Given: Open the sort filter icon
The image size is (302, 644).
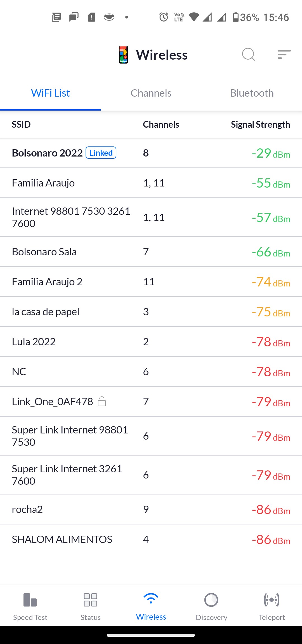Looking at the screenshot, I should 284,54.
